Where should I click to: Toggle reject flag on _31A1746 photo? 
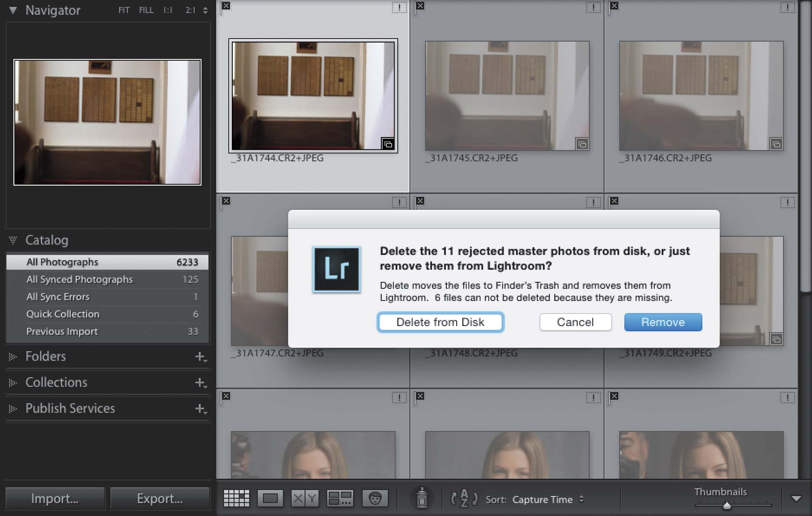(x=614, y=7)
